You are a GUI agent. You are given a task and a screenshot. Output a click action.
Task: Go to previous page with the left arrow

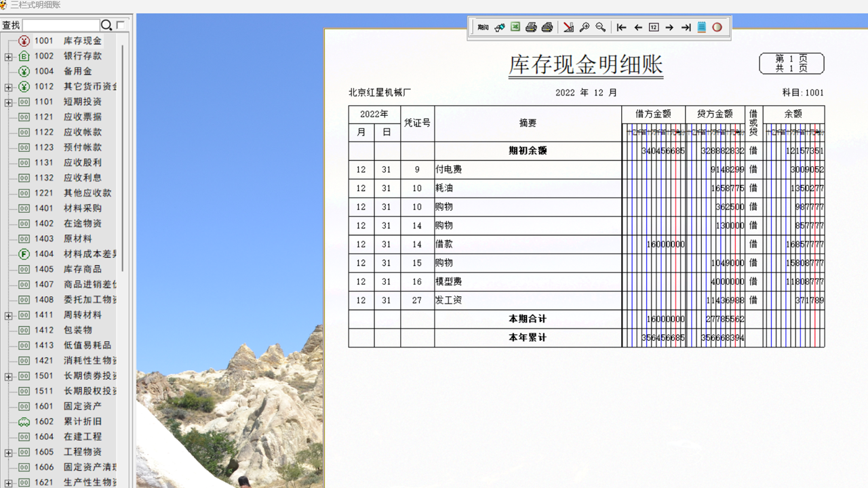tap(638, 27)
